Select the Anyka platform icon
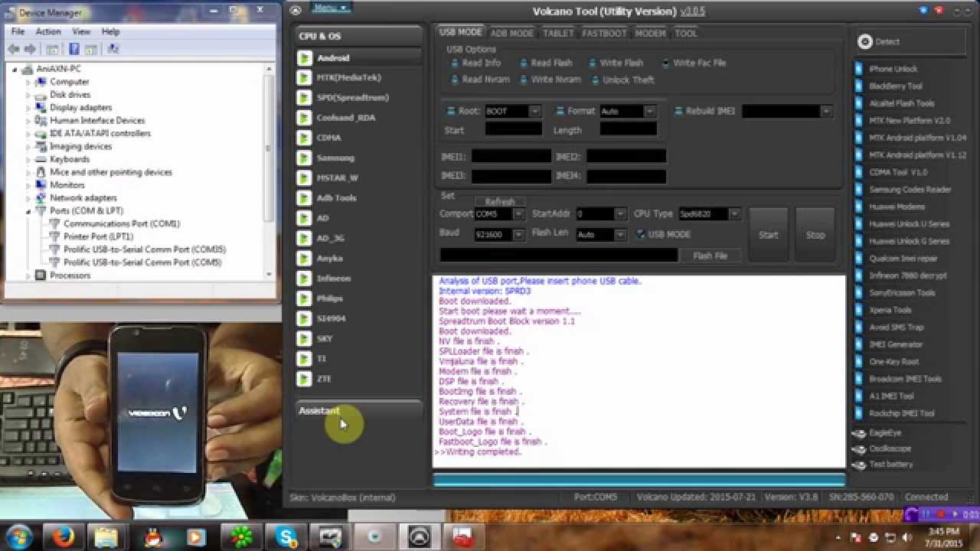The width and height of the screenshot is (980, 551). click(x=304, y=258)
